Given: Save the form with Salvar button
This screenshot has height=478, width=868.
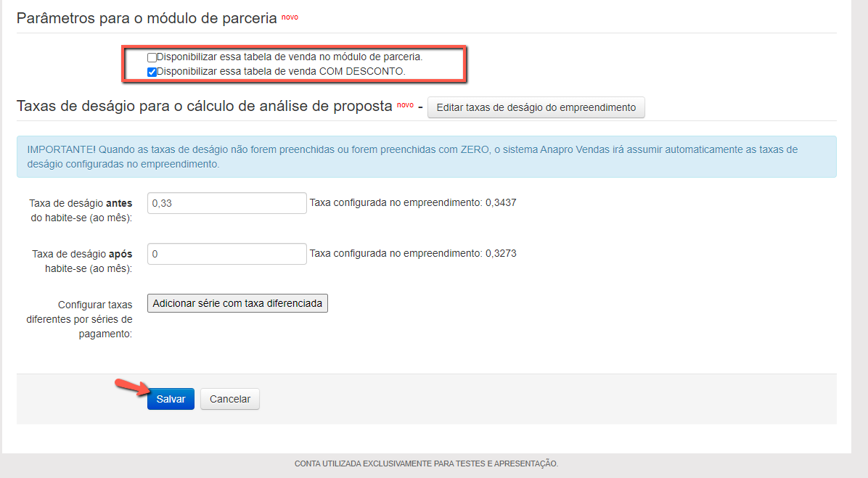Looking at the screenshot, I should click(x=171, y=399).
